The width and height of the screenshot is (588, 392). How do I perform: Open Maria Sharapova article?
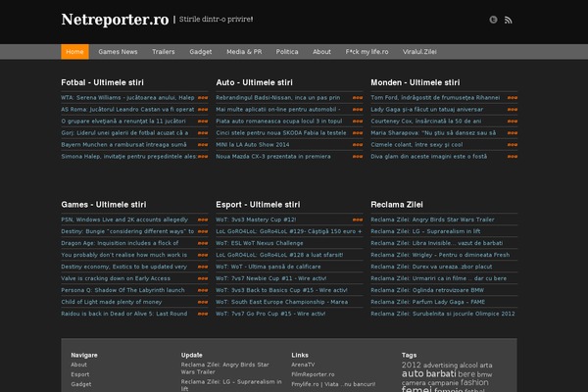[433, 133]
